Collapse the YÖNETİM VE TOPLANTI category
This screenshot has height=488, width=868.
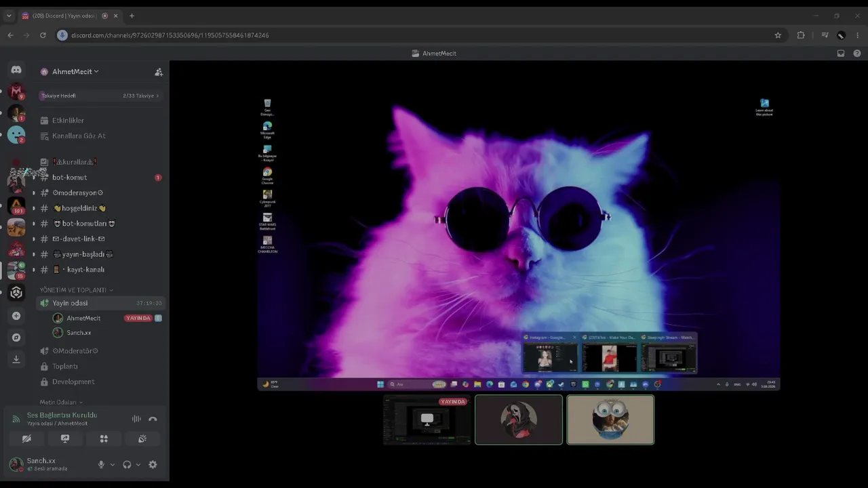[x=77, y=290]
